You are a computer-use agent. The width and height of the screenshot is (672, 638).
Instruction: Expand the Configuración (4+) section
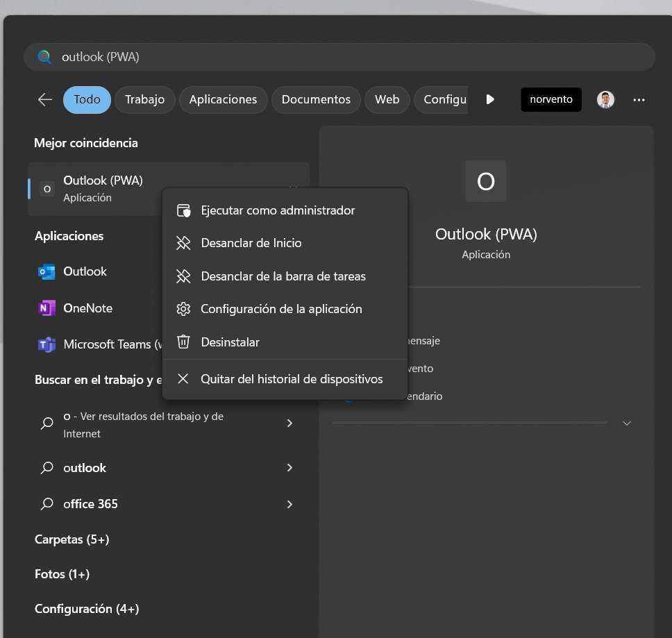(87, 609)
